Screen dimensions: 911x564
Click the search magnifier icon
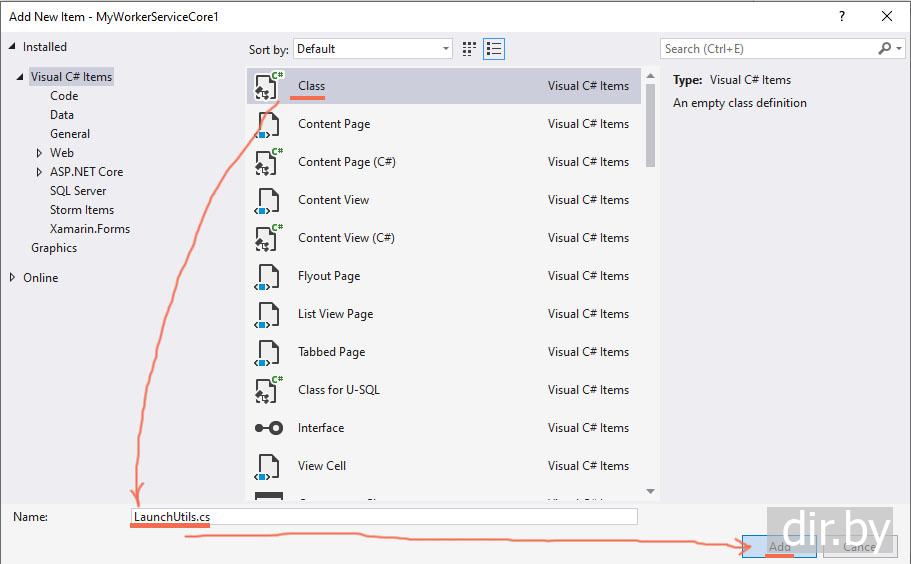[x=884, y=48]
